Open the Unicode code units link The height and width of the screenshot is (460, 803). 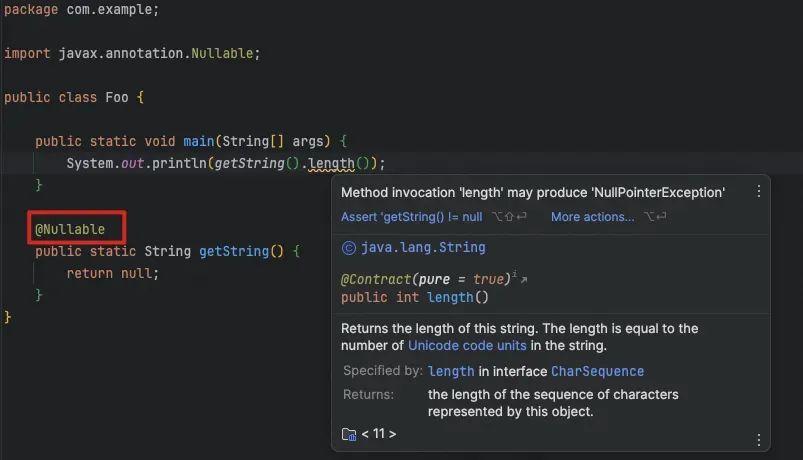coord(467,346)
